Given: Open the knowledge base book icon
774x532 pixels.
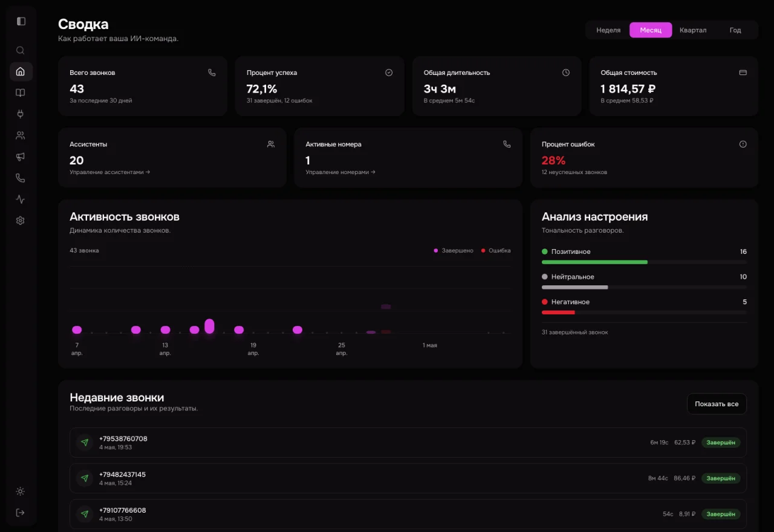Looking at the screenshot, I should click(x=21, y=92).
